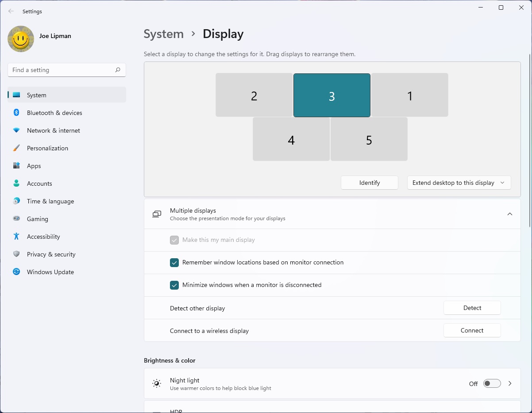Select the Personalization paintbrush icon
Screen dimensions: 532x413
pyautogui.click(x=16, y=148)
